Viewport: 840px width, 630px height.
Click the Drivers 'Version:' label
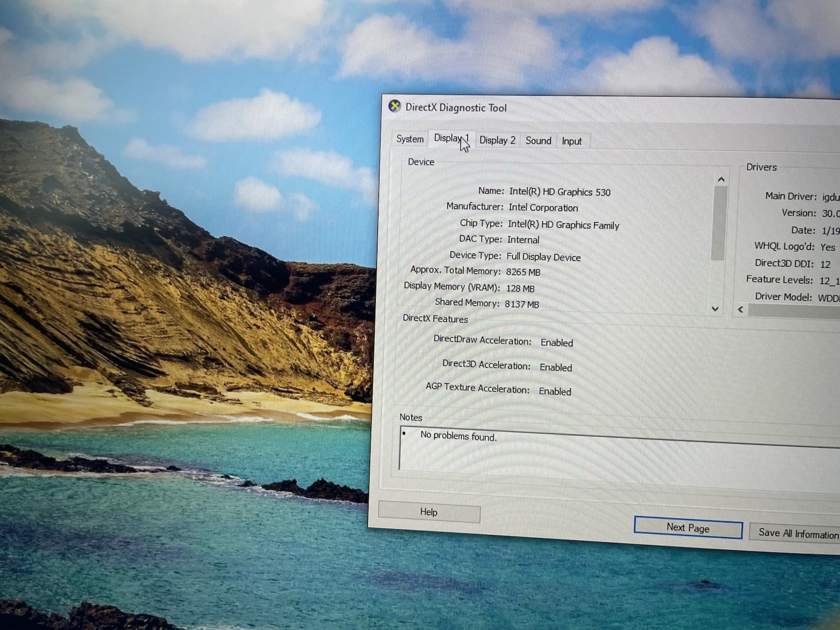799,213
